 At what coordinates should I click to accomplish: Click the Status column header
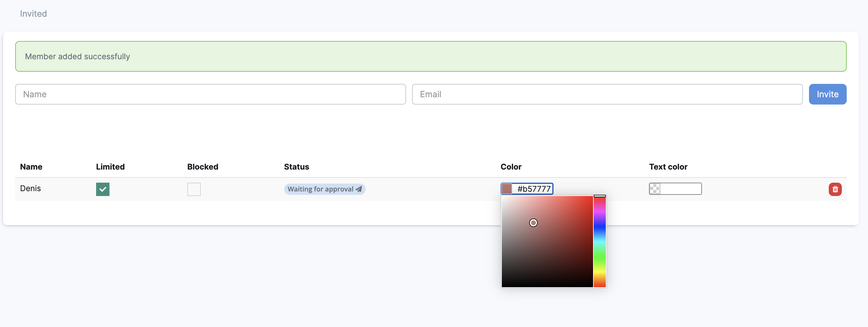(x=296, y=167)
